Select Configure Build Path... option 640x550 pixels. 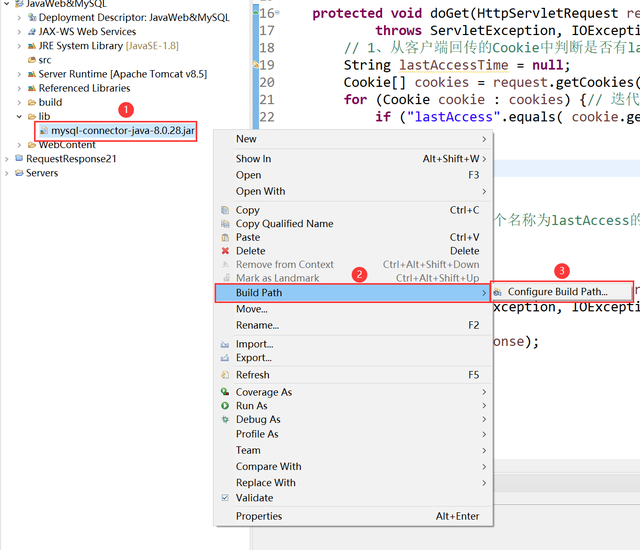coord(562,292)
